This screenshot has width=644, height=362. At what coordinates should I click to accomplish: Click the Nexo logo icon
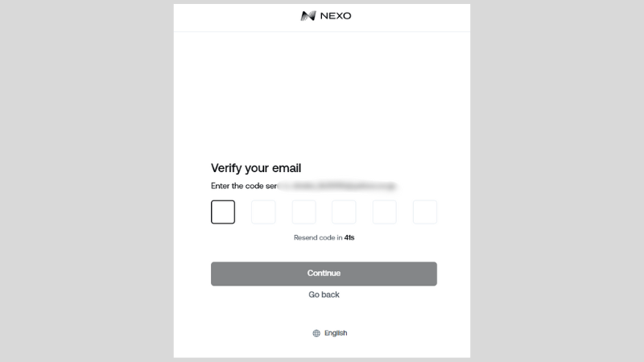(308, 15)
